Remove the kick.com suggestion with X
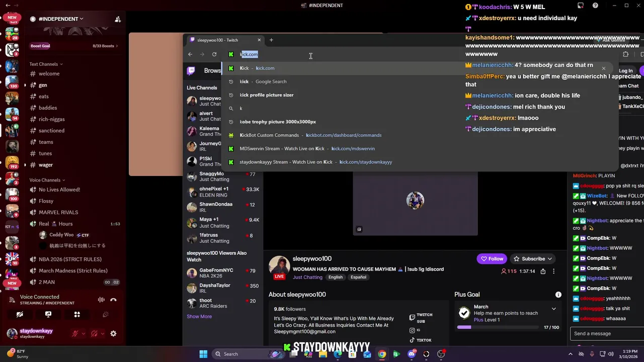This screenshot has width=644, height=362. [x=604, y=68]
